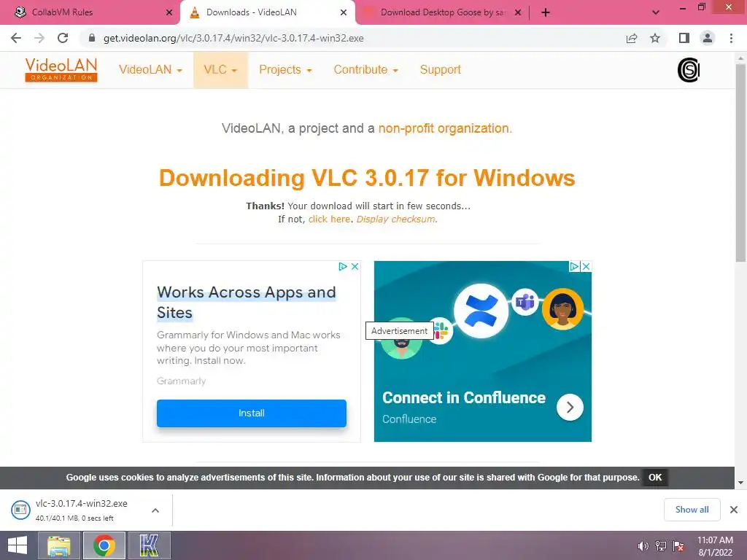Reload the VideoLAN download page
The image size is (747, 560).
click(x=63, y=38)
